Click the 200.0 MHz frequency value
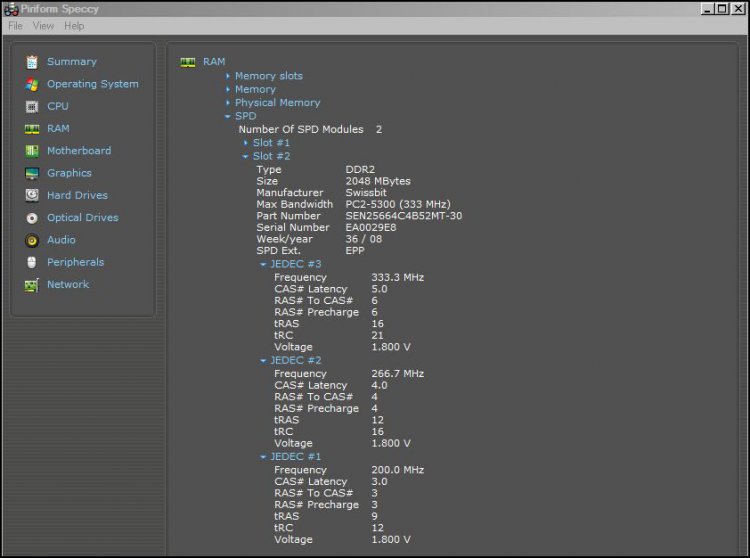The image size is (750, 558). click(x=397, y=470)
